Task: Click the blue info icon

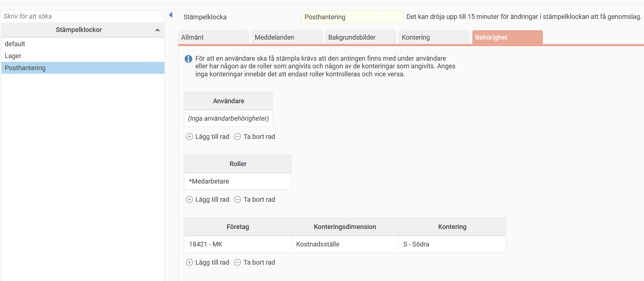Action: pyautogui.click(x=188, y=59)
